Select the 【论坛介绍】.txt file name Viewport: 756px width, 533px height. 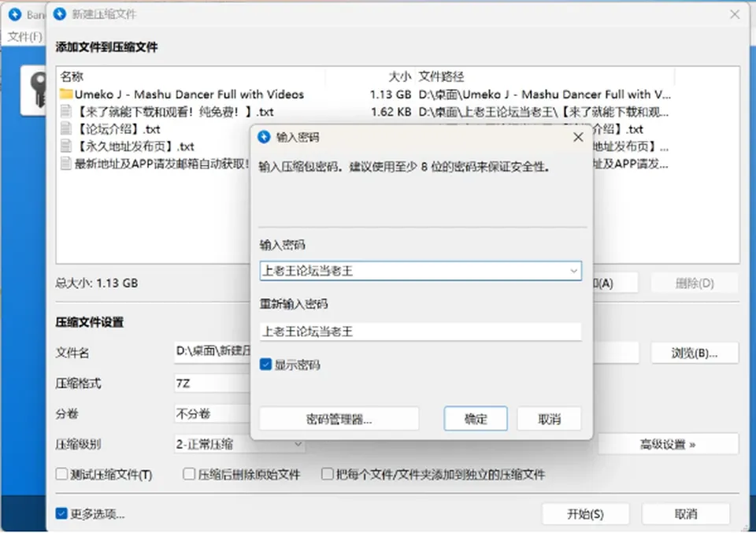click(x=117, y=129)
